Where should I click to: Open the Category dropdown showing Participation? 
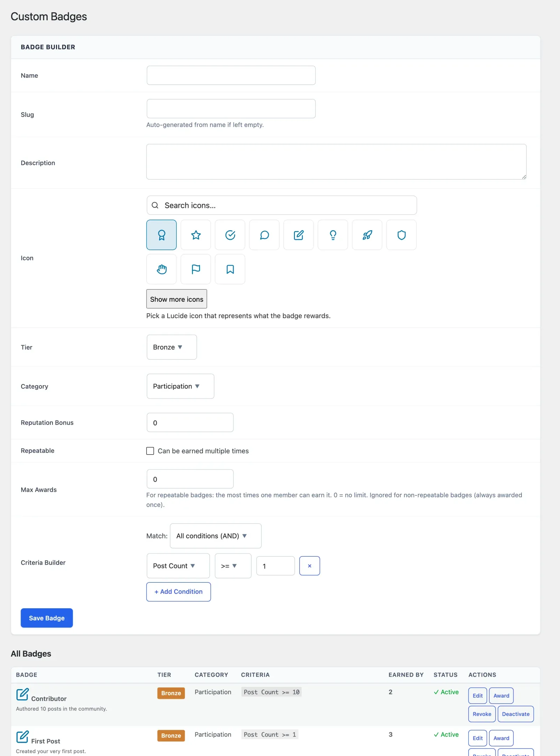click(x=180, y=386)
